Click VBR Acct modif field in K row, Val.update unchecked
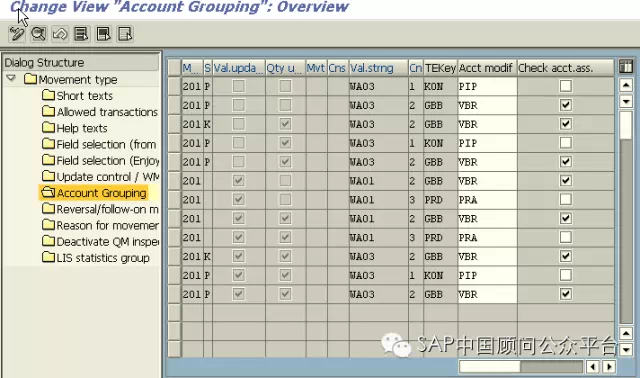Viewport: 640px width, 378px height. click(x=487, y=124)
